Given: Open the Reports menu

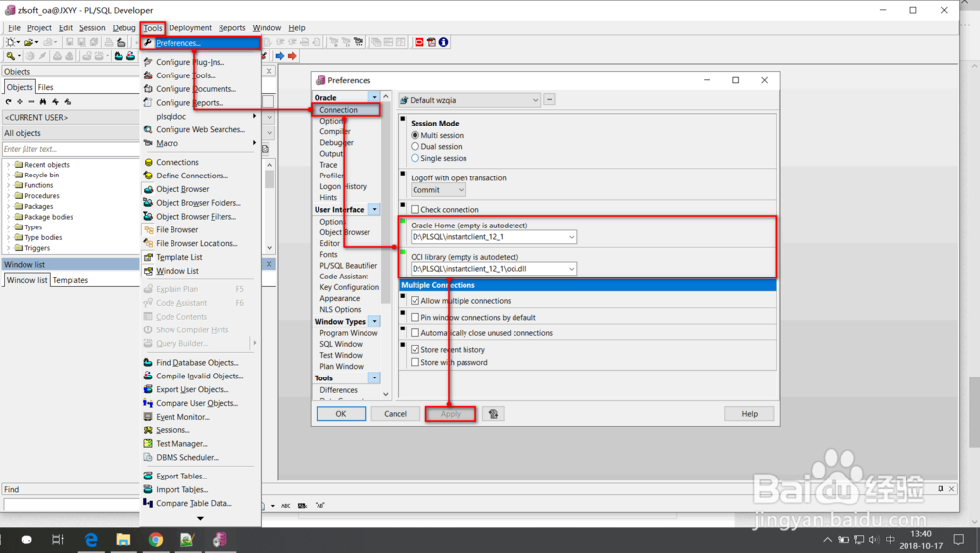Looking at the screenshot, I should (x=232, y=28).
